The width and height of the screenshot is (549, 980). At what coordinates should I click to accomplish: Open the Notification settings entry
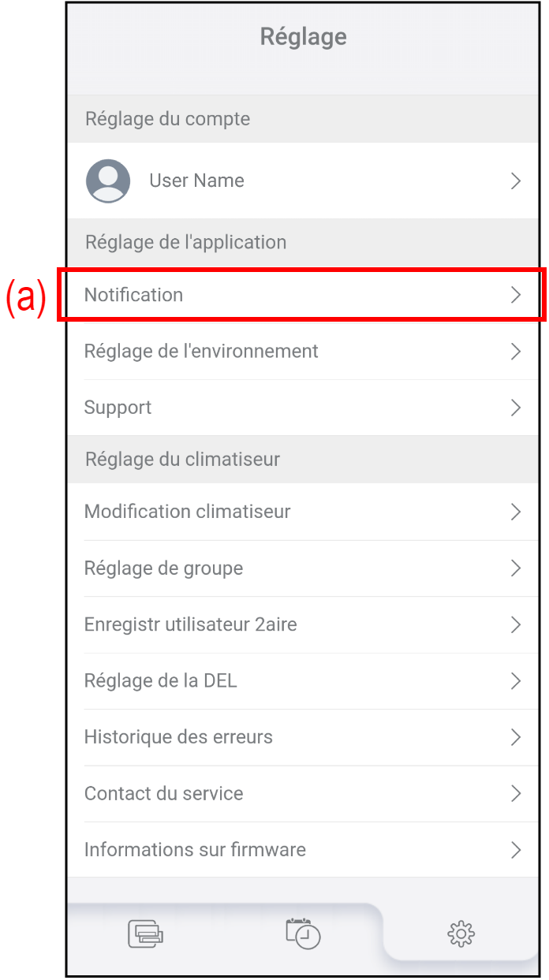(134, 295)
